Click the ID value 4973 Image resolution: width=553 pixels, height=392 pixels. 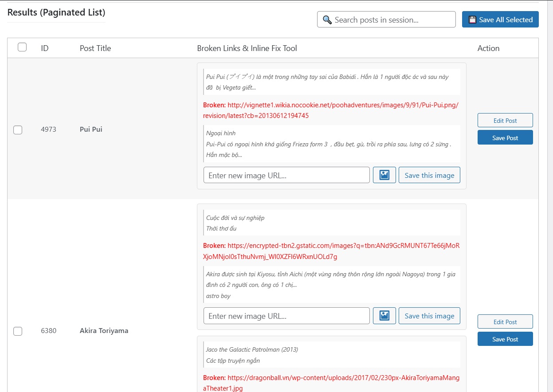click(x=48, y=129)
